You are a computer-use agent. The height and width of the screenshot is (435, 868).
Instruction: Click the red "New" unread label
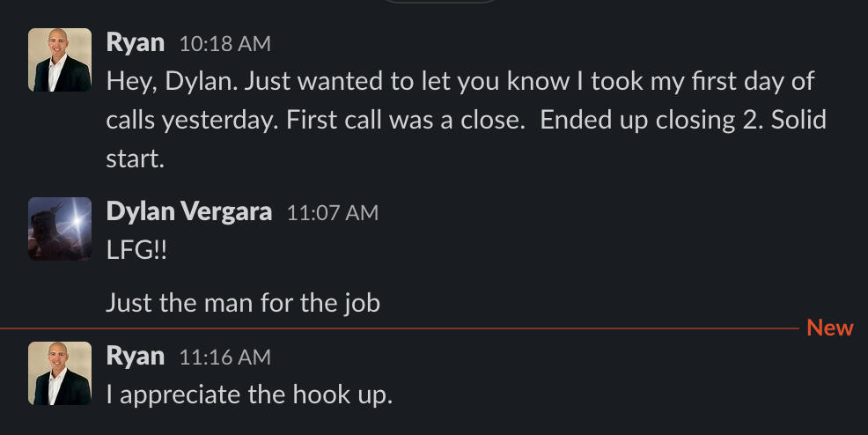(x=829, y=328)
